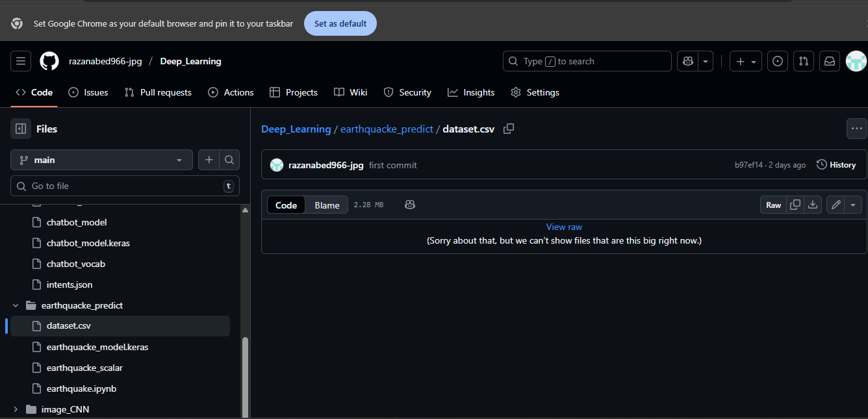The width and height of the screenshot is (868, 419).
Task: Open earthquacke_scalar in file tree
Action: click(x=84, y=368)
